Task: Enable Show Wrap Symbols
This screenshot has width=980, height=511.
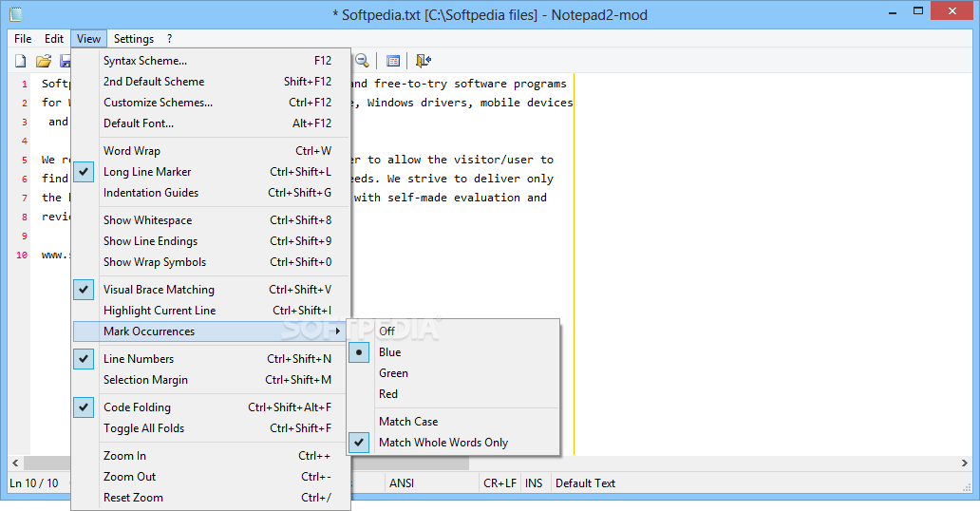Action: (211, 262)
